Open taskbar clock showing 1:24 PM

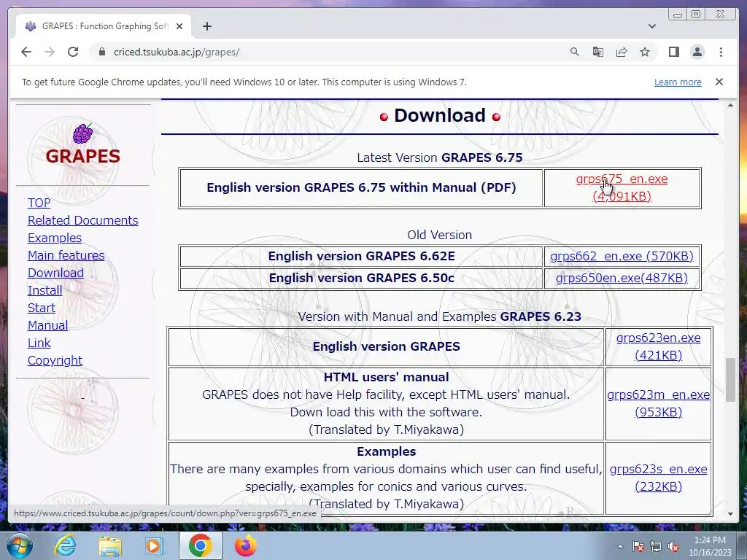(x=710, y=546)
